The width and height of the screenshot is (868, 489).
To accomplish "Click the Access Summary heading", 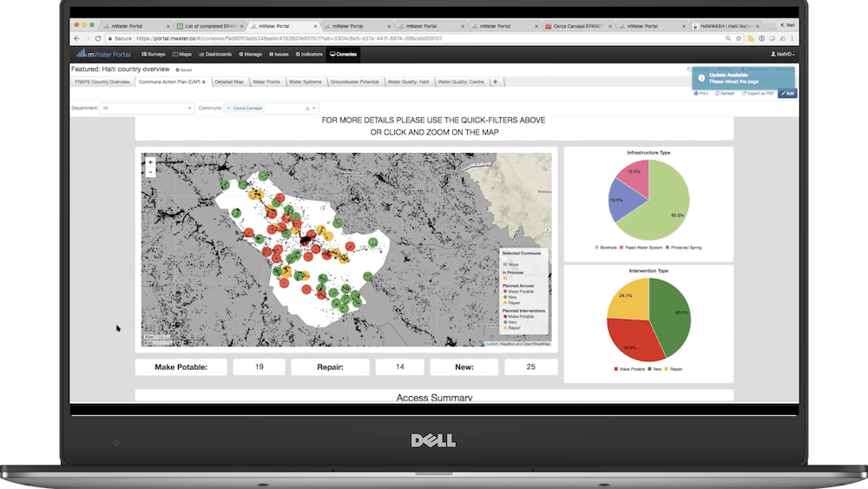I will [x=435, y=397].
